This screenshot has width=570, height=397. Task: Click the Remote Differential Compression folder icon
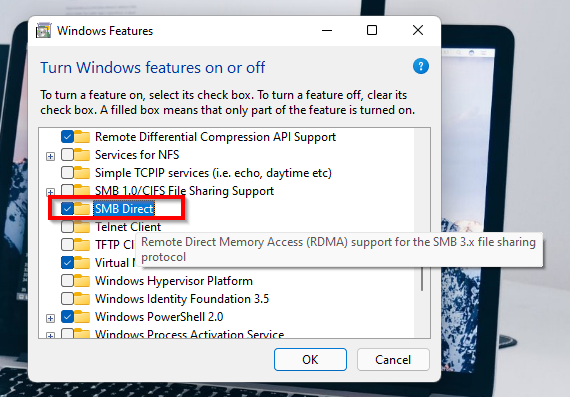tap(82, 137)
